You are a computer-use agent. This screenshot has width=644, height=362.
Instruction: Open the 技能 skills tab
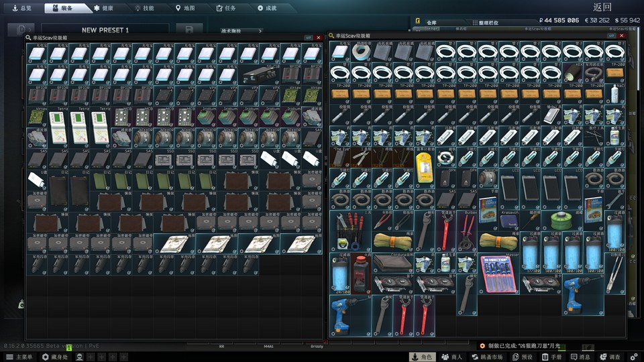(x=145, y=8)
